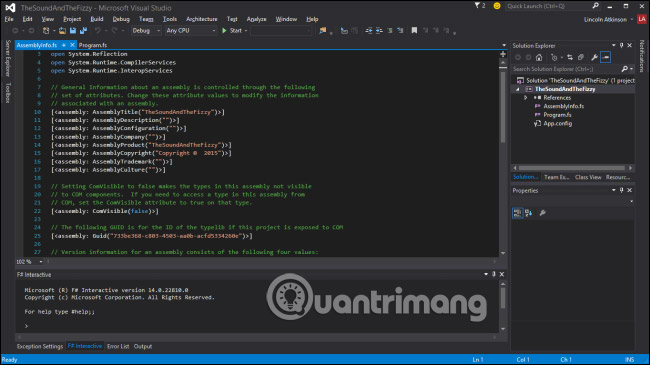Click the Save icon in the toolbar

(73, 30)
